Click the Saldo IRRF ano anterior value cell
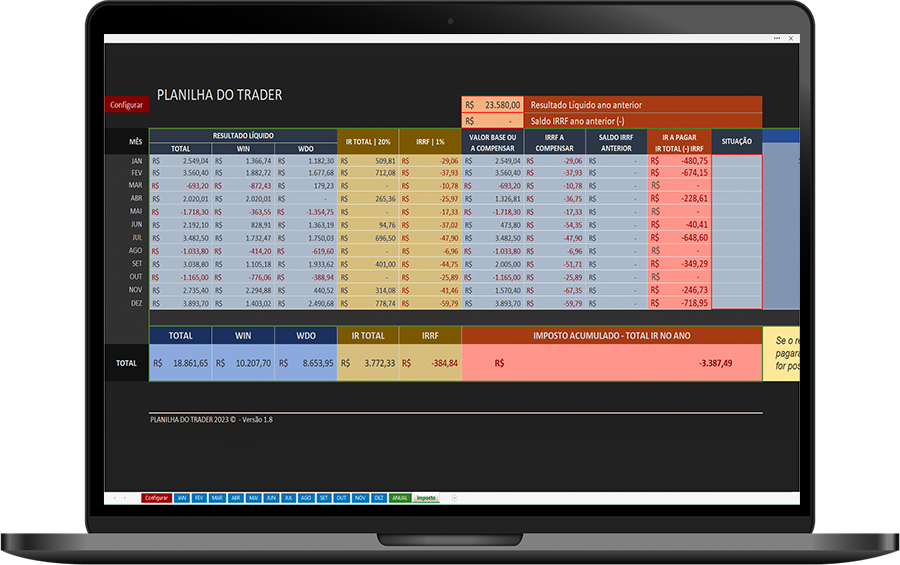Image resolution: width=900 pixels, height=565 pixels. click(492, 120)
